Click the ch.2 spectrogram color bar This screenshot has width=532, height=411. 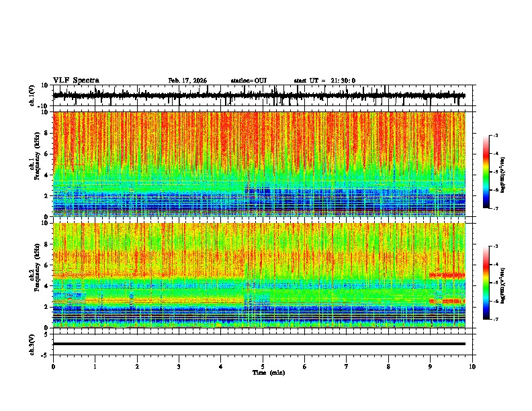pos(486,283)
